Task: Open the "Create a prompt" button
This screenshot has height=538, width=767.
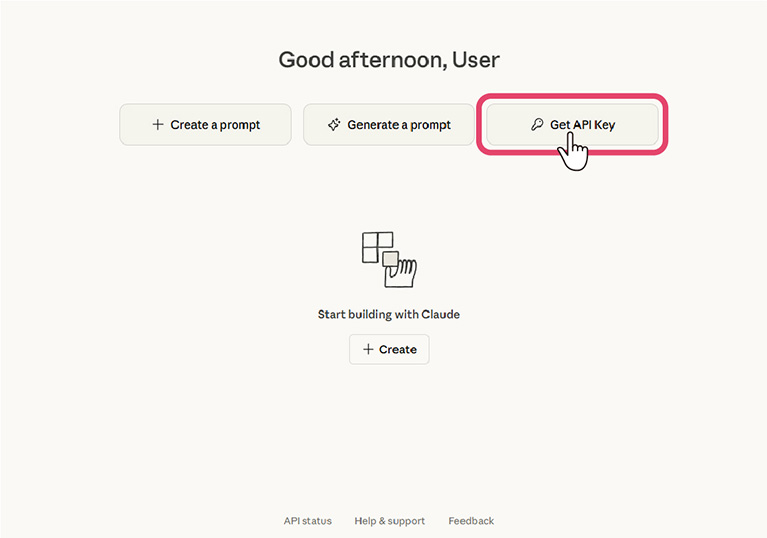Action: tap(205, 125)
